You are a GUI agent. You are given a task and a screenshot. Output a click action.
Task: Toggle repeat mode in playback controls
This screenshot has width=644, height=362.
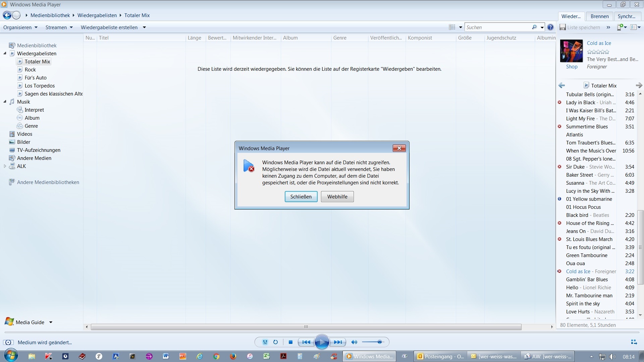coord(275,342)
